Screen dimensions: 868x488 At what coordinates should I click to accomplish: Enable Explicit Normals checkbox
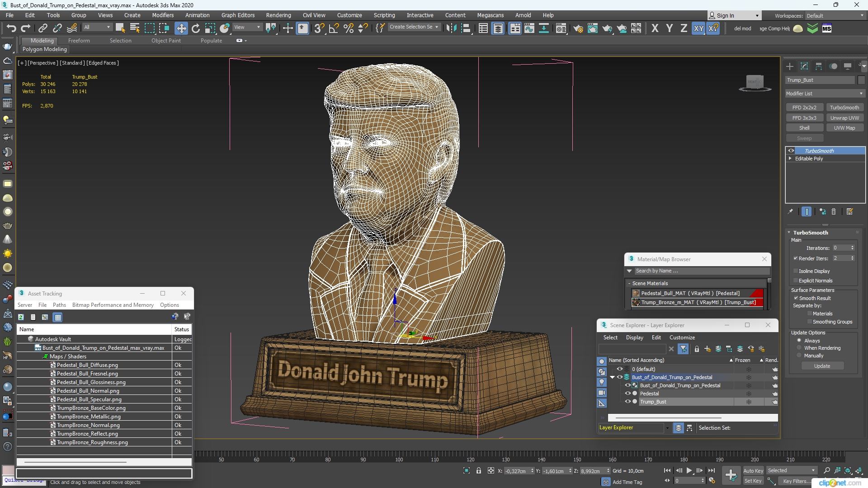pyautogui.click(x=796, y=281)
